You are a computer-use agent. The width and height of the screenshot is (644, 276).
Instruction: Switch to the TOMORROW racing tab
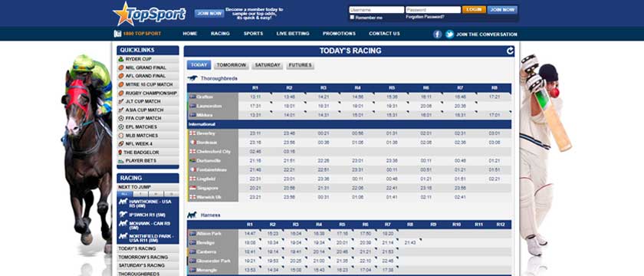pos(232,65)
